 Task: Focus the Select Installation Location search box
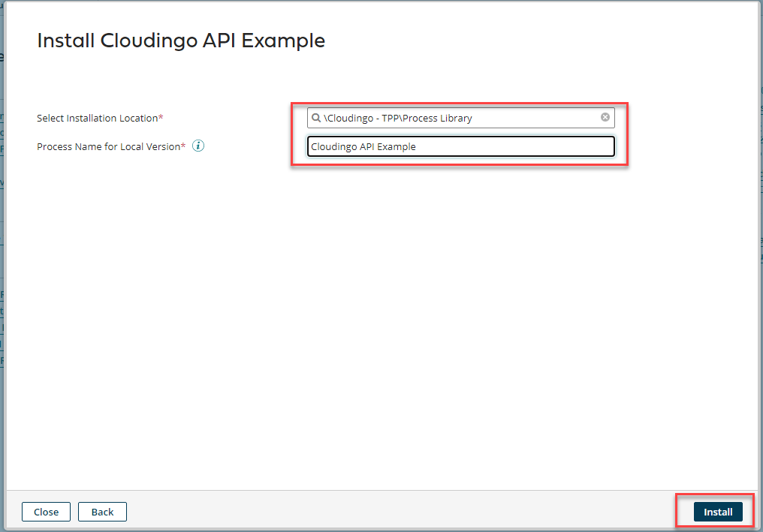(x=451, y=118)
